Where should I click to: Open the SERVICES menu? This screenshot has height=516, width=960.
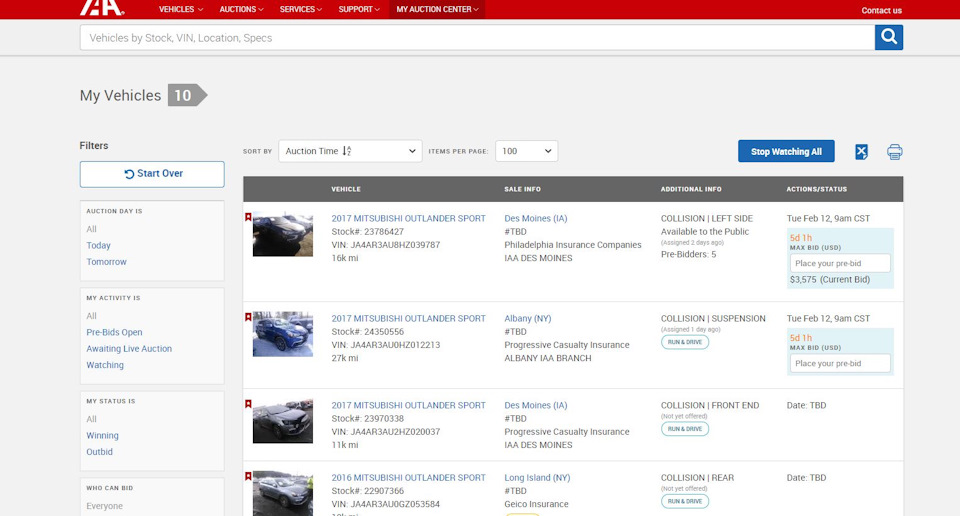point(301,9)
